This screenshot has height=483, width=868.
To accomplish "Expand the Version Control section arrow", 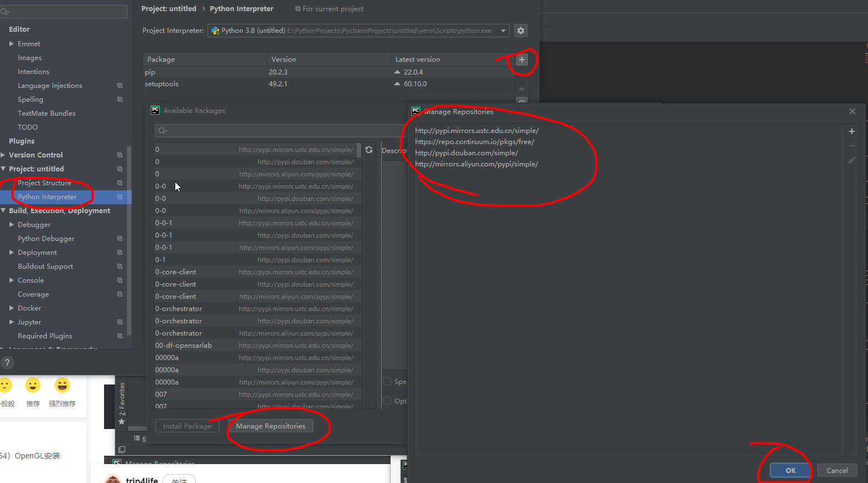I will [3, 155].
